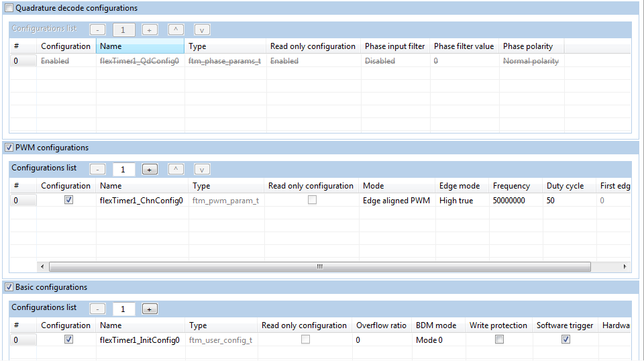The image size is (644, 361).
Task: Uncheck the Basic configurations checkbox
Action: 9,287
